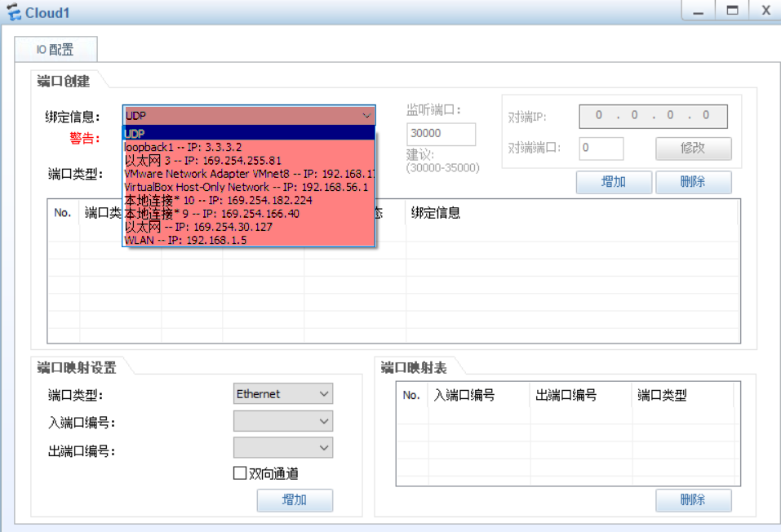Viewport: 781px width, 532px height.
Task: Click the Cloud1 app icon in title bar
Action: tap(13, 12)
